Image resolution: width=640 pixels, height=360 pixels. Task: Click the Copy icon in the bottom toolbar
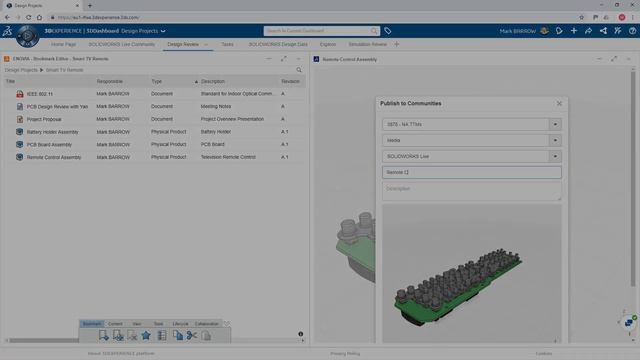pos(178,336)
